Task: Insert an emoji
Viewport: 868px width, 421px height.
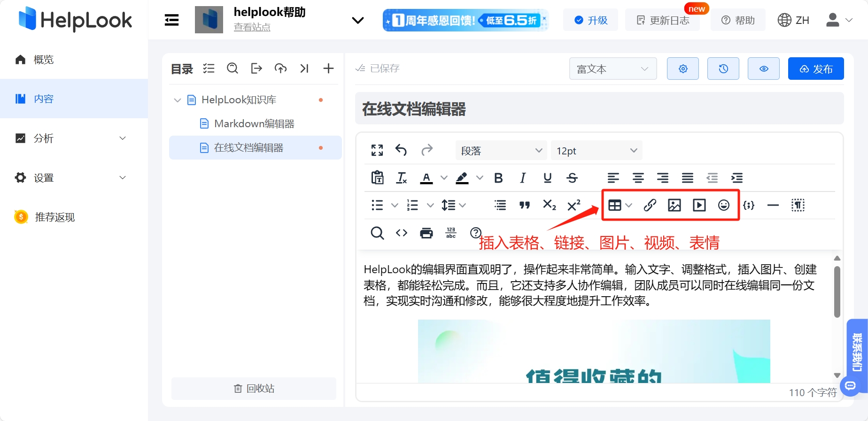Action: click(x=724, y=205)
